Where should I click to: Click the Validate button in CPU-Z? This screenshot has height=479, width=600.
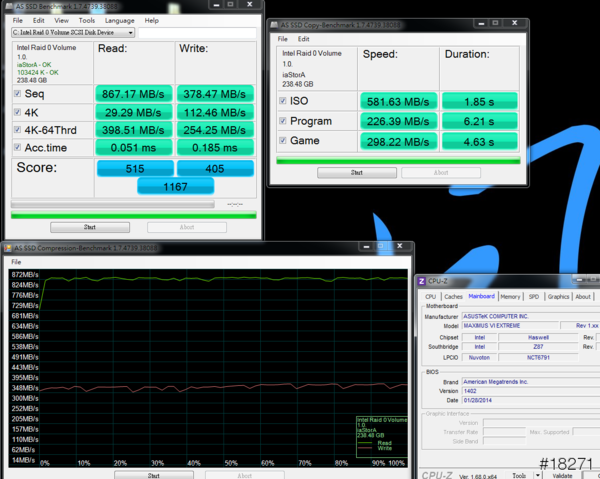tap(564, 475)
